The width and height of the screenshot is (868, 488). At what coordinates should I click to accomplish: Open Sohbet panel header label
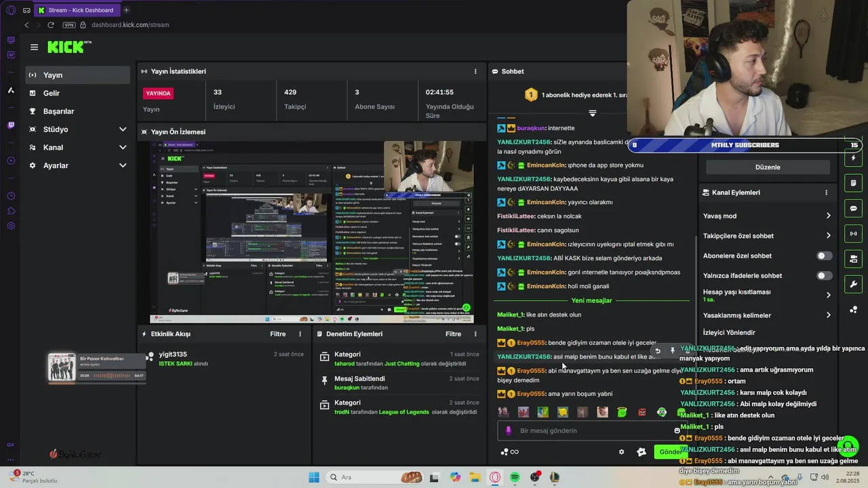click(513, 71)
